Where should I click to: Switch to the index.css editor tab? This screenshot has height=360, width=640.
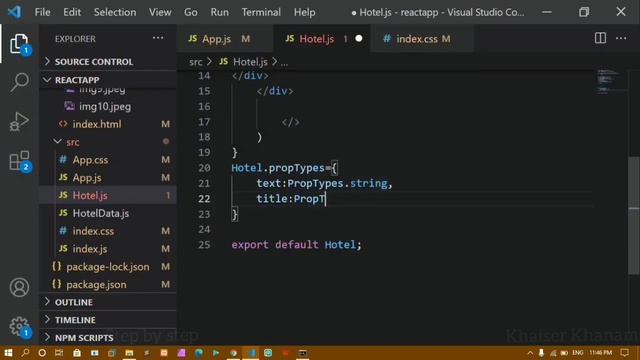pos(422,39)
